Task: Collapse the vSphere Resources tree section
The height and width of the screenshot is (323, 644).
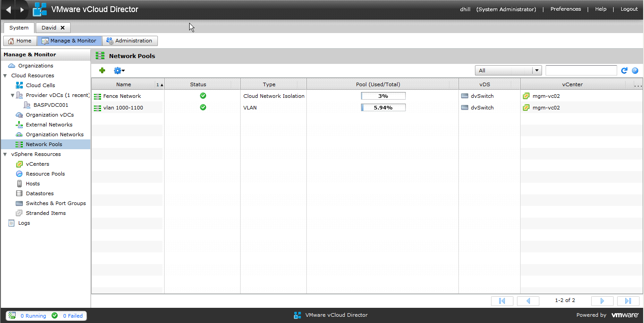Action: point(5,155)
